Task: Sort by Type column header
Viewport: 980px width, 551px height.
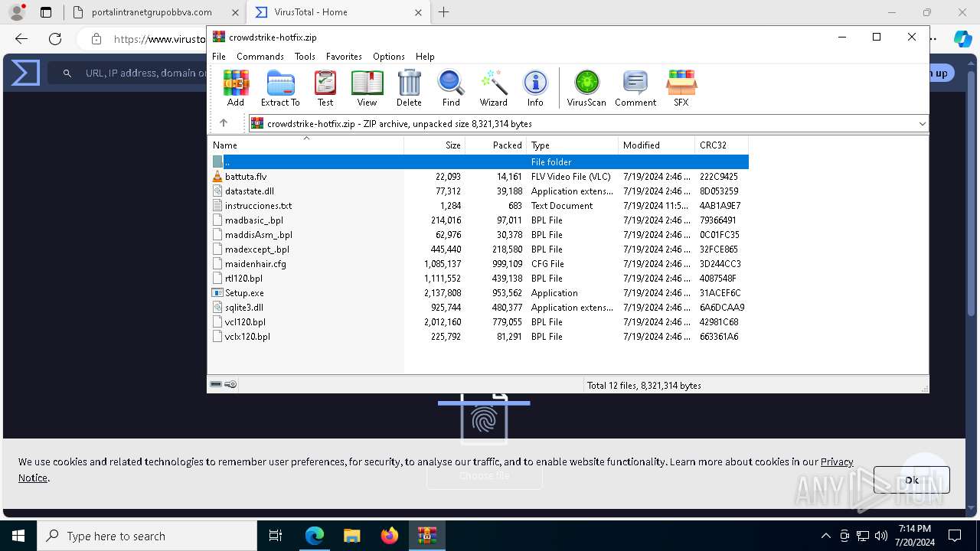Action: click(572, 145)
